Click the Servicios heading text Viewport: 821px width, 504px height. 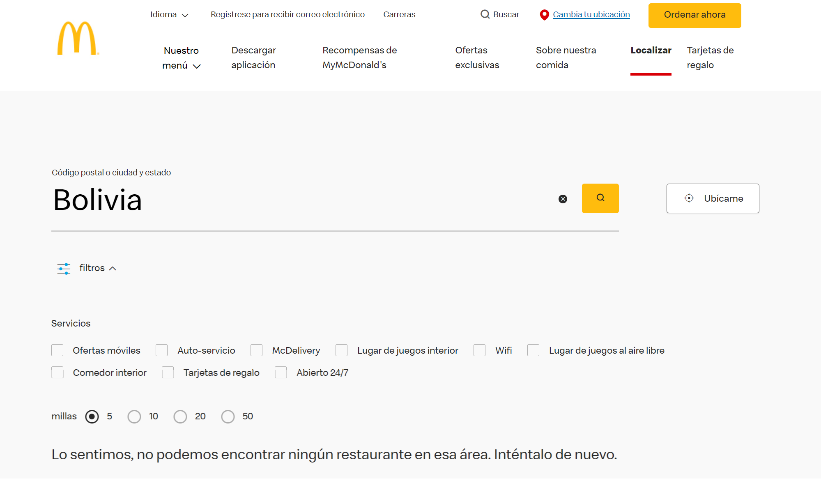pos(71,324)
